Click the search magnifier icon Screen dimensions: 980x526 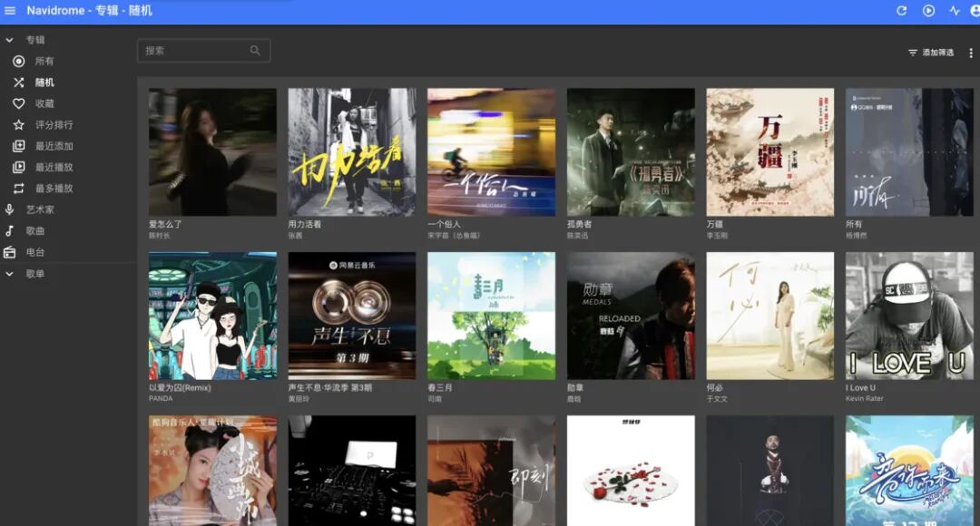[x=255, y=51]
